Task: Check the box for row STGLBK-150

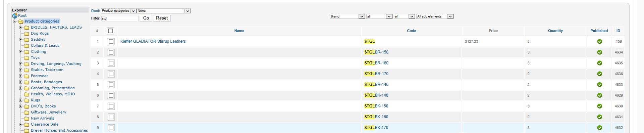Action: 111,106
